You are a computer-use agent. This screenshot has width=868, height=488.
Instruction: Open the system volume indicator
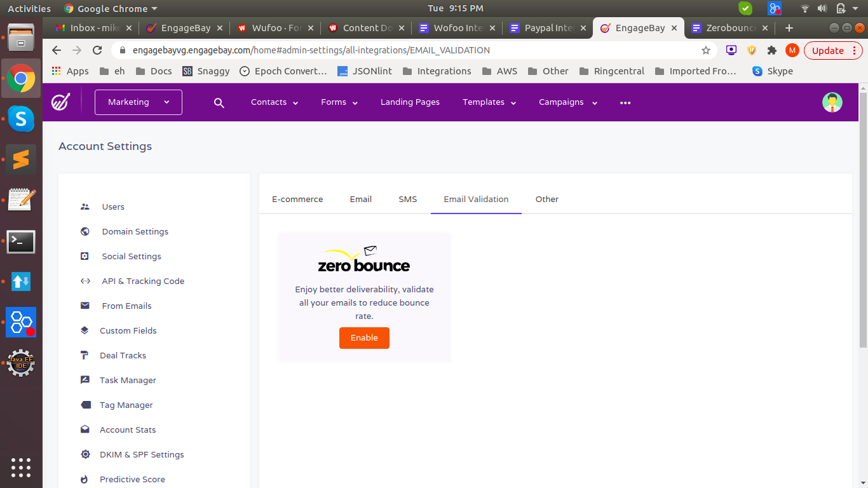(822, 8)
